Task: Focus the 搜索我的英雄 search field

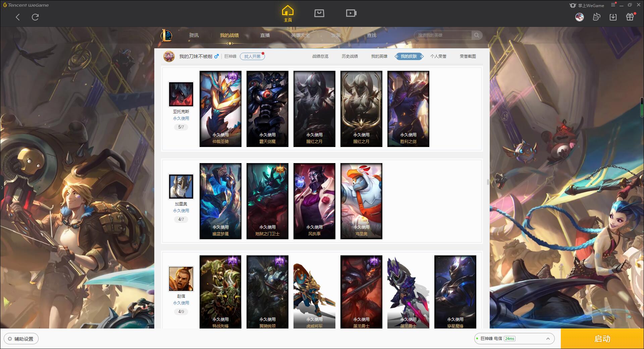Action: click(x=443, y=35)
